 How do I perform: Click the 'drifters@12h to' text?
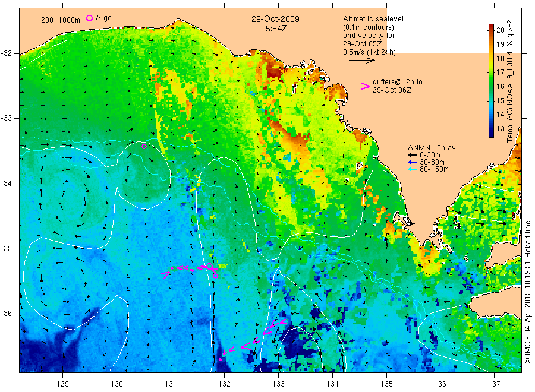398,82
